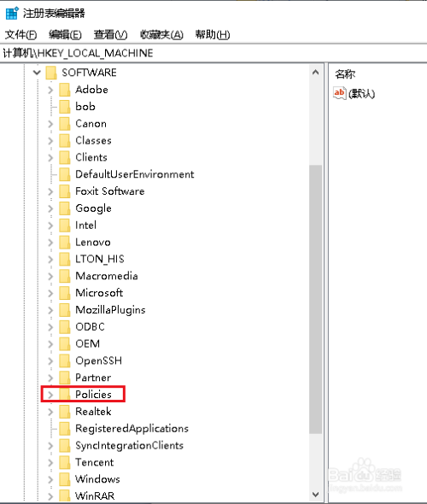Select the Tencent key label
Viewport: 427px width, 504px height.
(x=95, y=462)
